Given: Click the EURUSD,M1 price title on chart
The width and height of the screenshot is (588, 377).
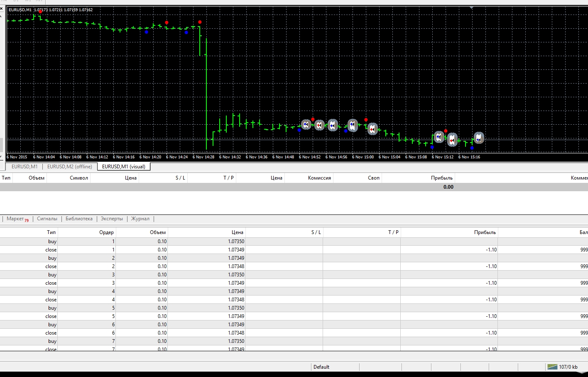Looking at the screenshot, I should point(51,10).
